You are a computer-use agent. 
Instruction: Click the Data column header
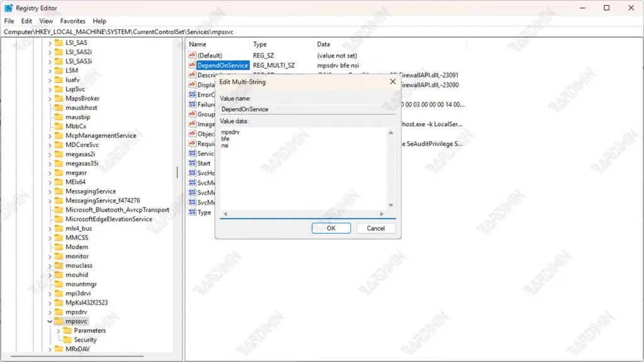coord(391,45)
